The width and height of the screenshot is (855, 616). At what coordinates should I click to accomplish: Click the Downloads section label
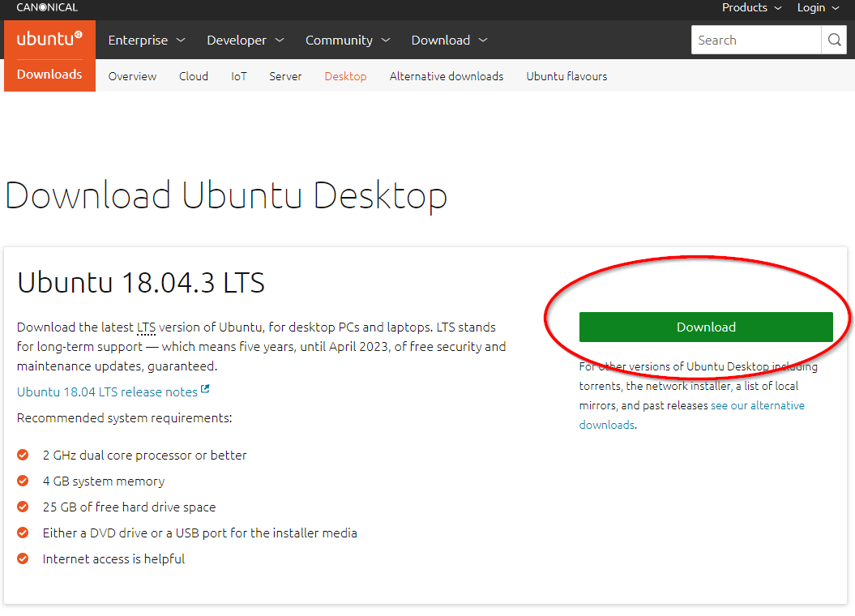click(49, 74)
